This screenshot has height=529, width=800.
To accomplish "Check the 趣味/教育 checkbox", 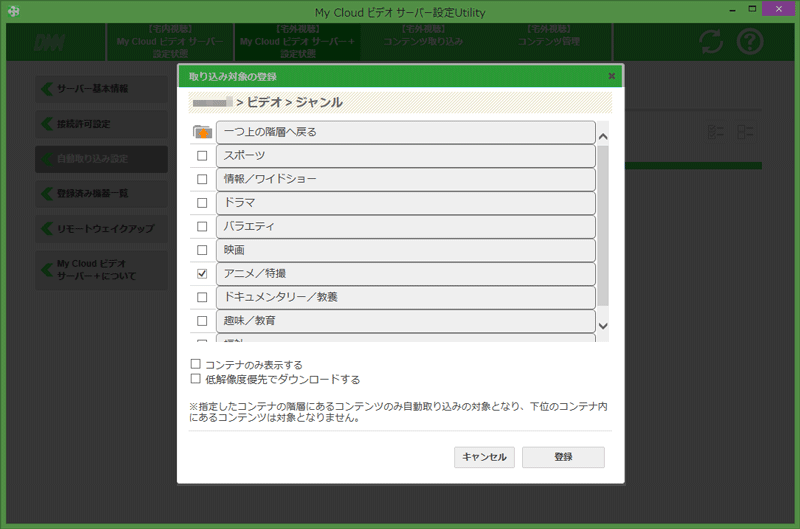I will click(x=202, y=320).
